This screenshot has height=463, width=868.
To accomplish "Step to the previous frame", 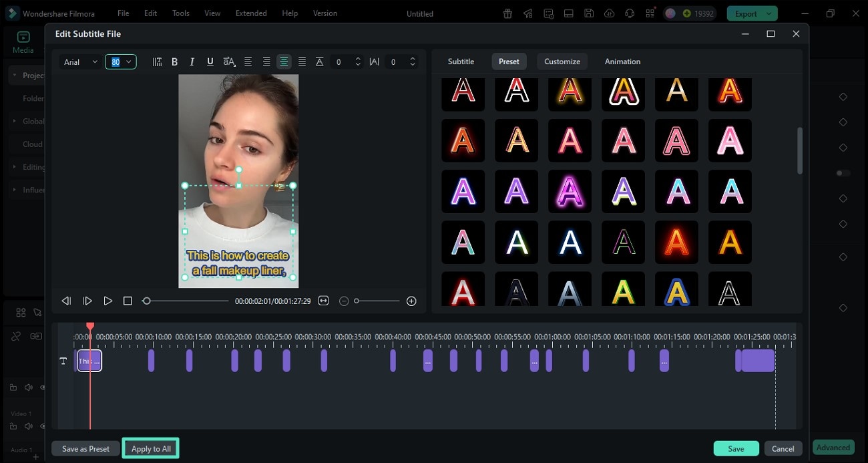I will (66, 301).
